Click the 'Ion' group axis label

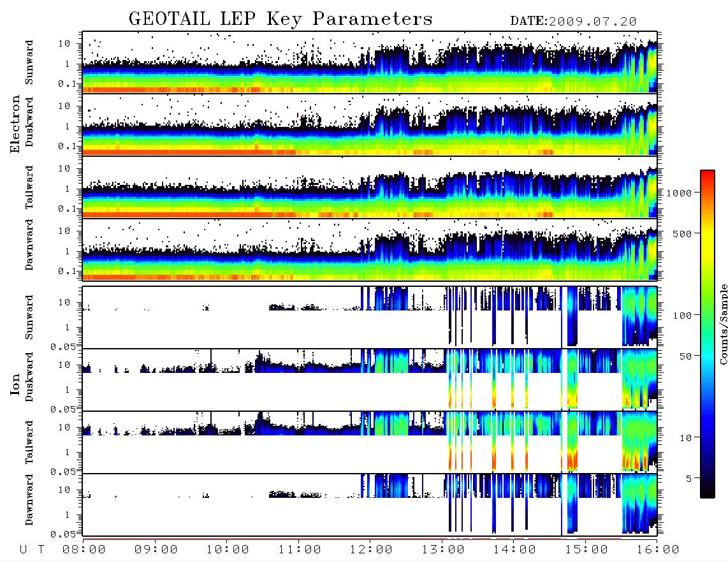tap(15, 384)
